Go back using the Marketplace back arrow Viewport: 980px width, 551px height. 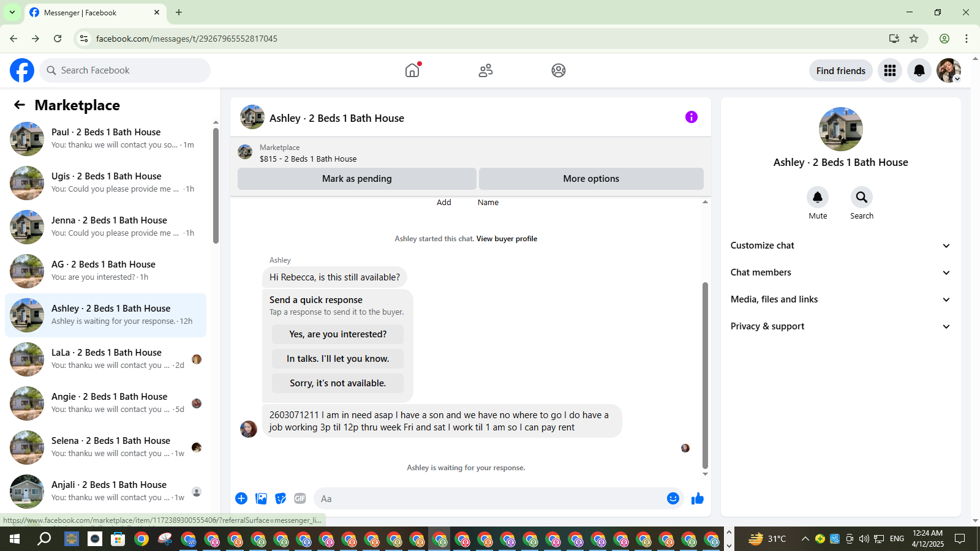[20, 105]
